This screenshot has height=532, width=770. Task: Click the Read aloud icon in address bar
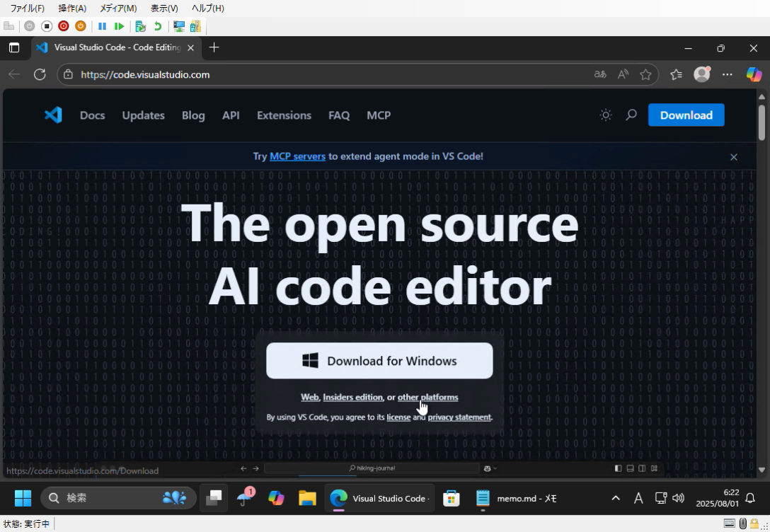623,74
